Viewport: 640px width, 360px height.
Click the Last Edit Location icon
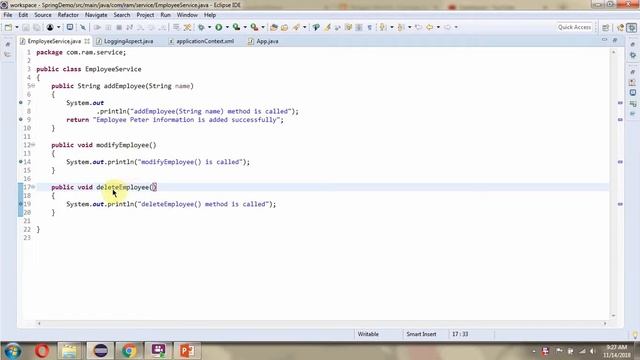point(418,27)
